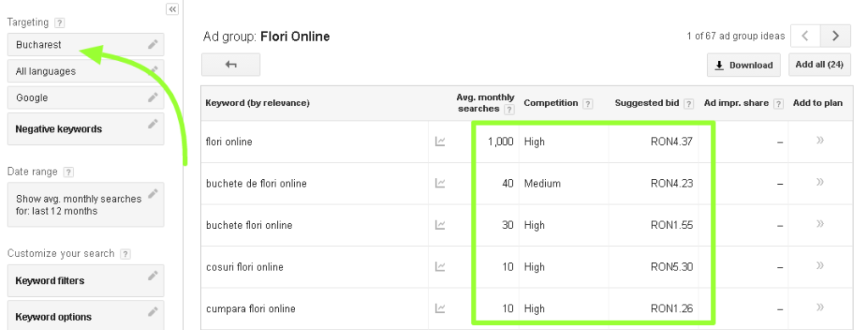The width and height of the screenshot is (868, 330).
Task: Edit Negative keywords pencil icon
Action: click(153, 124)
